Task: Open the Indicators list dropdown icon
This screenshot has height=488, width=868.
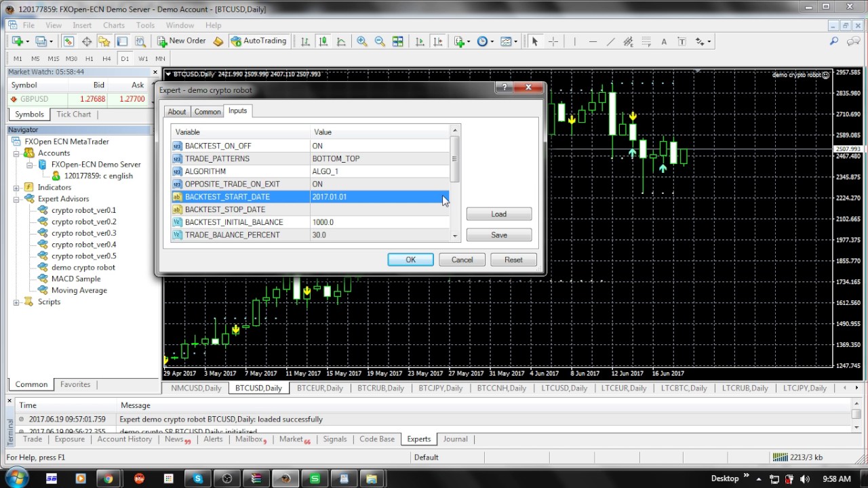Action: tap(462, 41)
